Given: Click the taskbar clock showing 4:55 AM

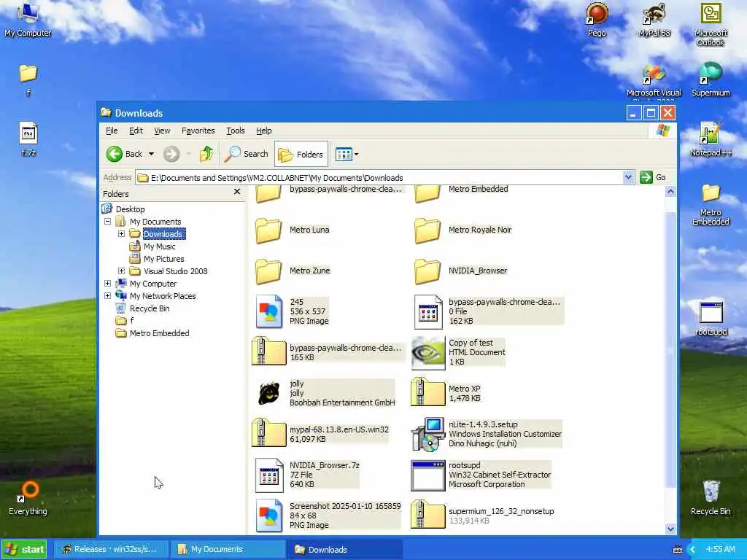Looking at the screenshot, I should [720, 549].
